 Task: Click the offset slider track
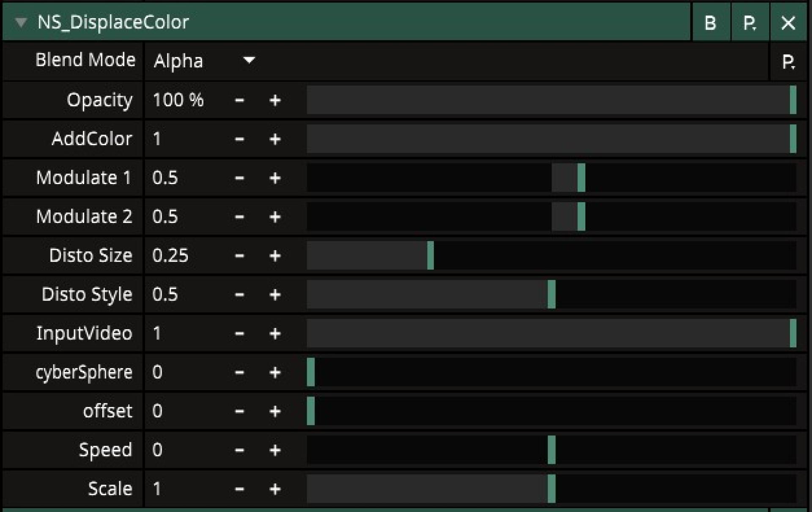pyautogui.click(x=551, y=411)
